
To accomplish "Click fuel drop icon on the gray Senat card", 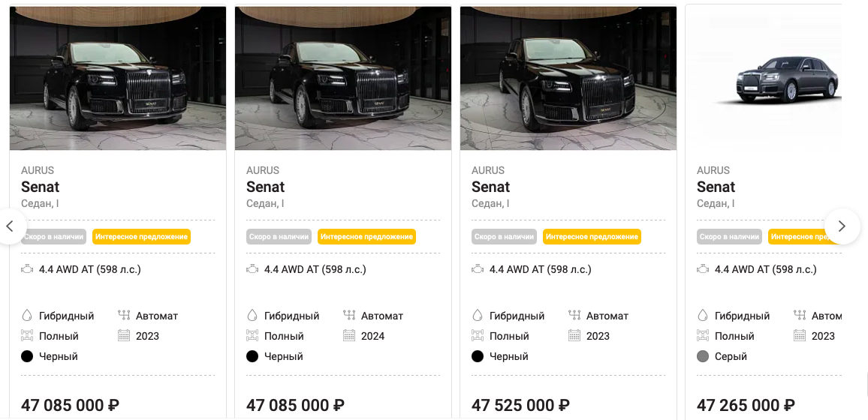I will coord(703,316).
